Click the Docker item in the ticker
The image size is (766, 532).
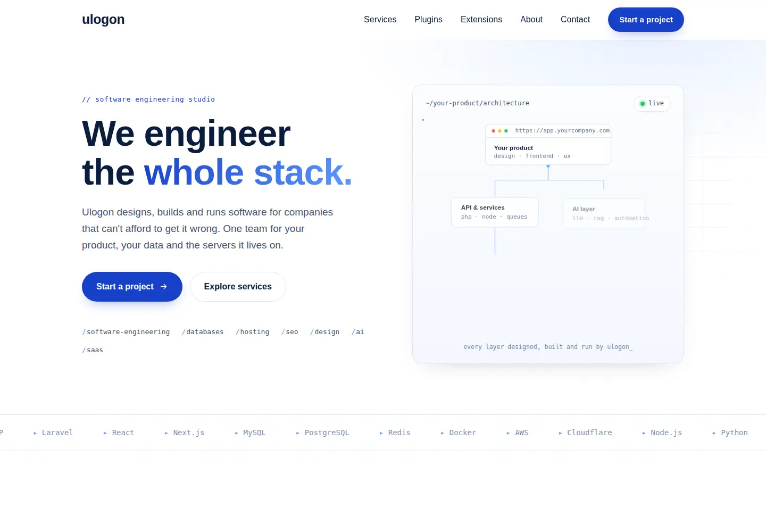pyautogui.click(x=458, y=433)
